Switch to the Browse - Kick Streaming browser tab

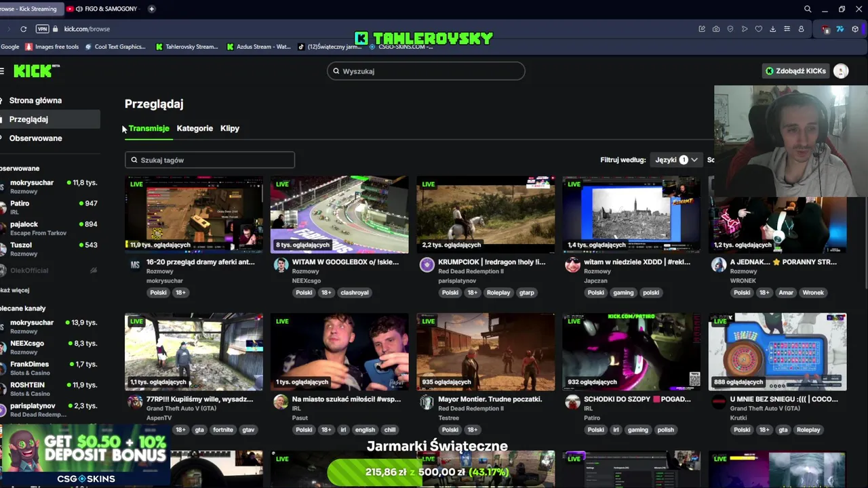click(x=31, y=9)
